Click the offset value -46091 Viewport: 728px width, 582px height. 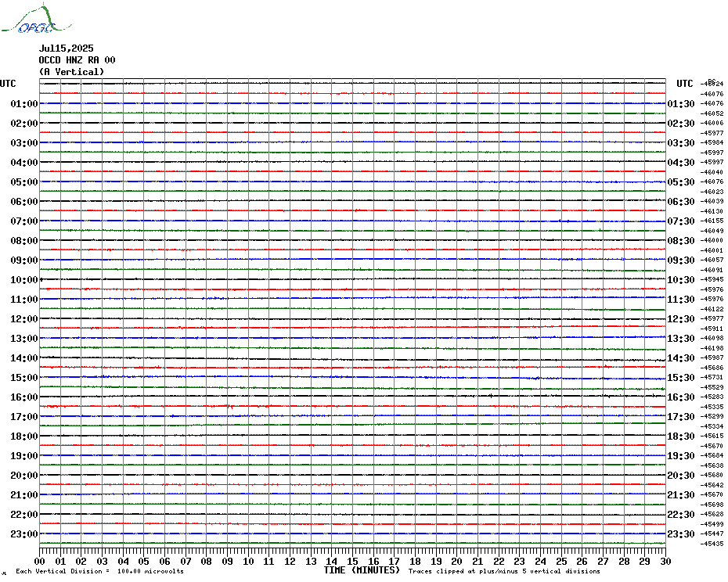click(x=712, y=270)
